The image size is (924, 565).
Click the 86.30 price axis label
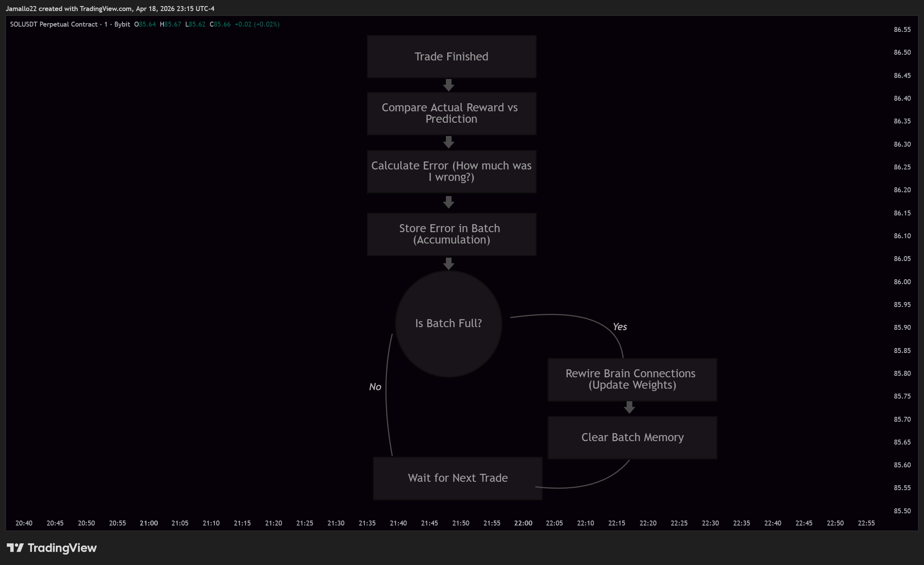coord(902,144)
